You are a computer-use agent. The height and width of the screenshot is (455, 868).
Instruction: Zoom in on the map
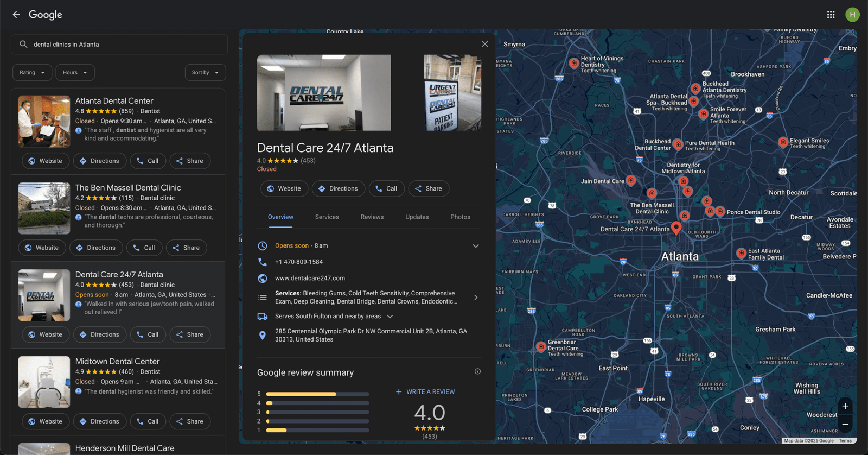point(845,406)
